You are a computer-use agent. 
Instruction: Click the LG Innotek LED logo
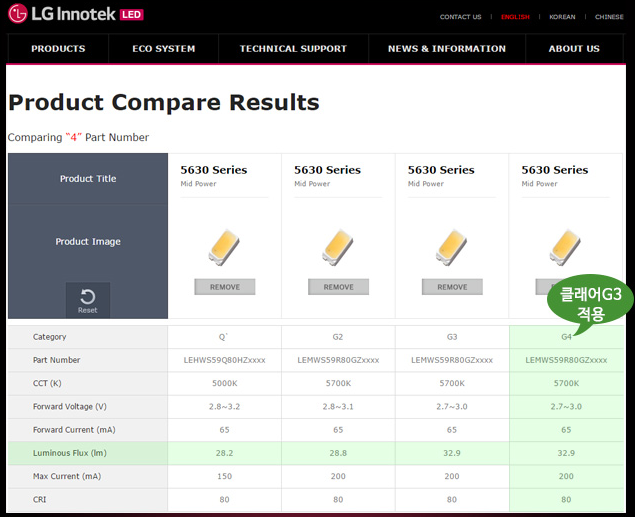(76, 14)
